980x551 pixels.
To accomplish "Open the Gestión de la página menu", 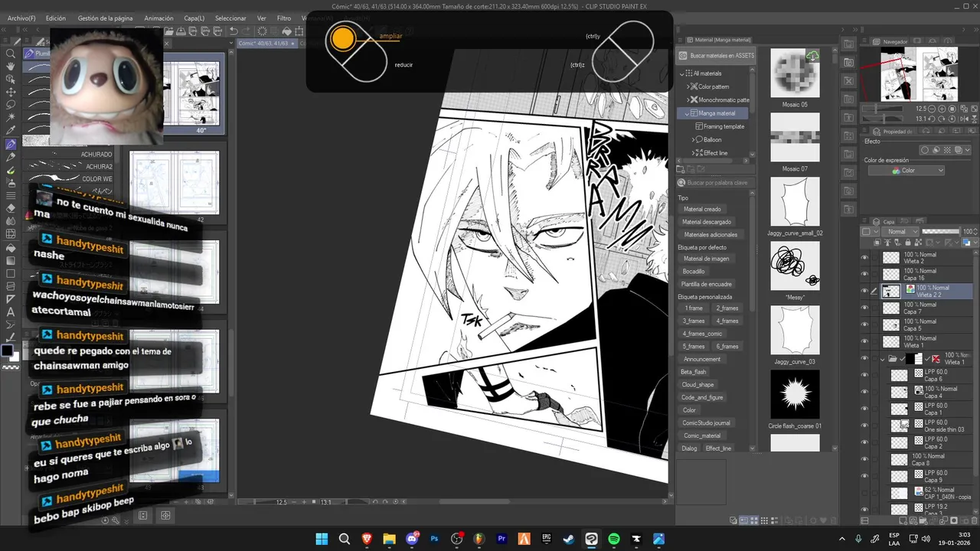I will point(105,18).
